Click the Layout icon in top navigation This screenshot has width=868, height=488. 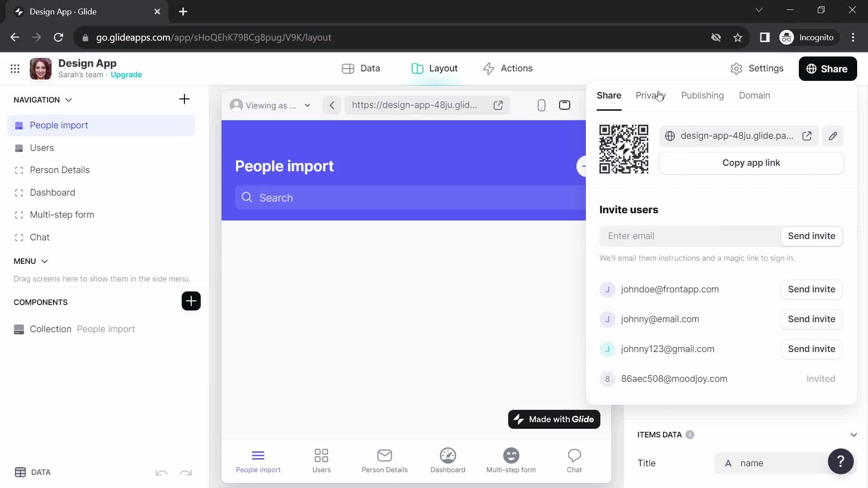click(x=417, y=68)
